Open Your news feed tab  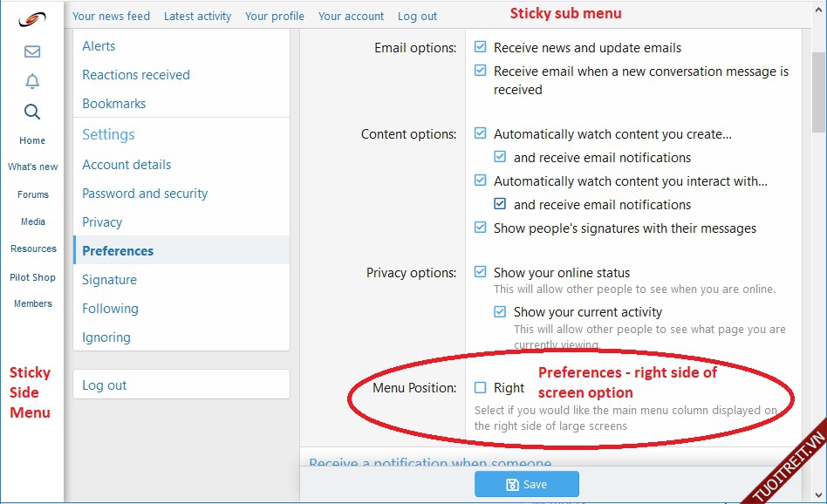pos(111,16)
